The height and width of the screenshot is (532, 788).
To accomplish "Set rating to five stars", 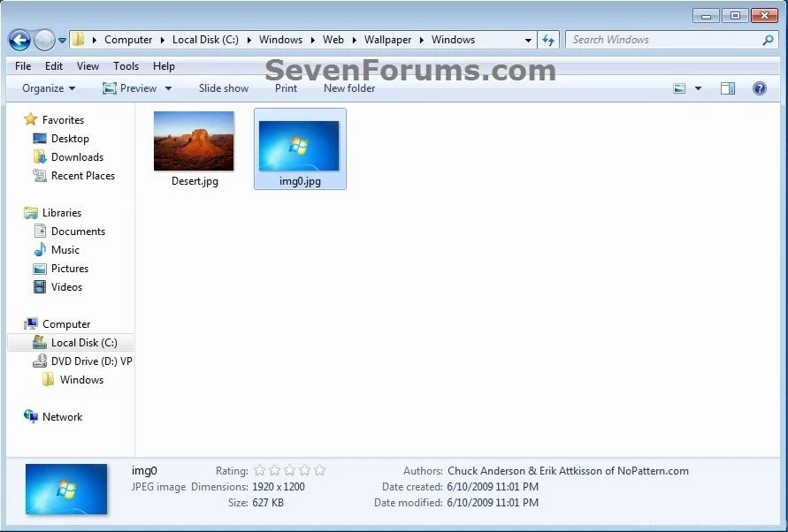I will 319,471.
